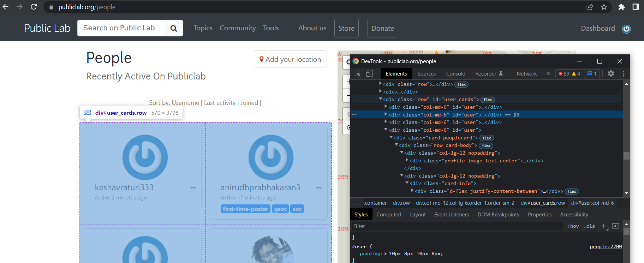Screen dimensions: 644x263
Task: Click the issues counter badge
Action: [x=592, y=73]
